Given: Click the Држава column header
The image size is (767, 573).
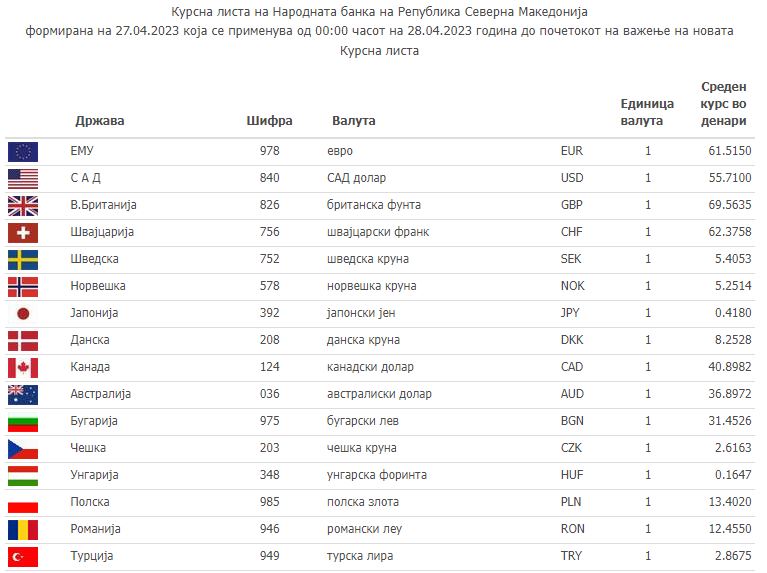Looking at the screenshot, I should 100,121.
